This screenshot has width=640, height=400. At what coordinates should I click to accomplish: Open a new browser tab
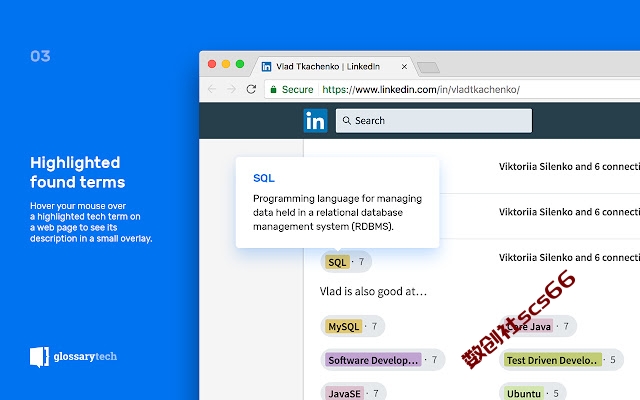pos(428,68)
